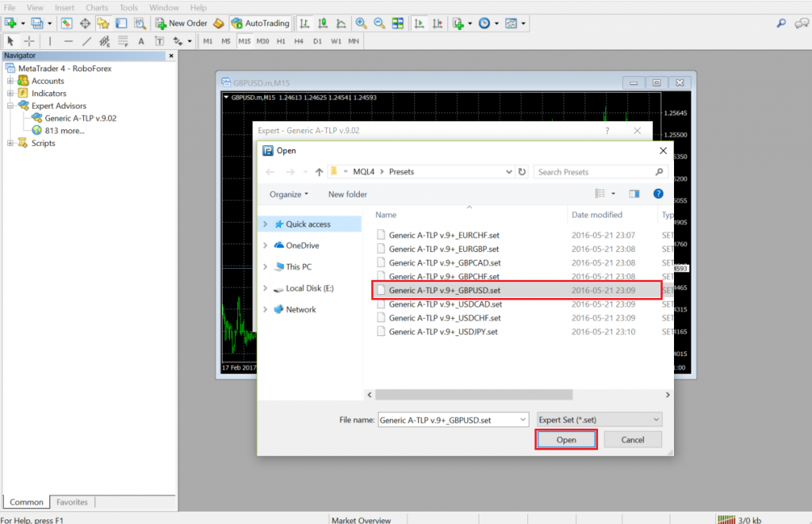Show the Market Watch window
The width and height of the screenshot is (812, 524).
click(67, 23)
